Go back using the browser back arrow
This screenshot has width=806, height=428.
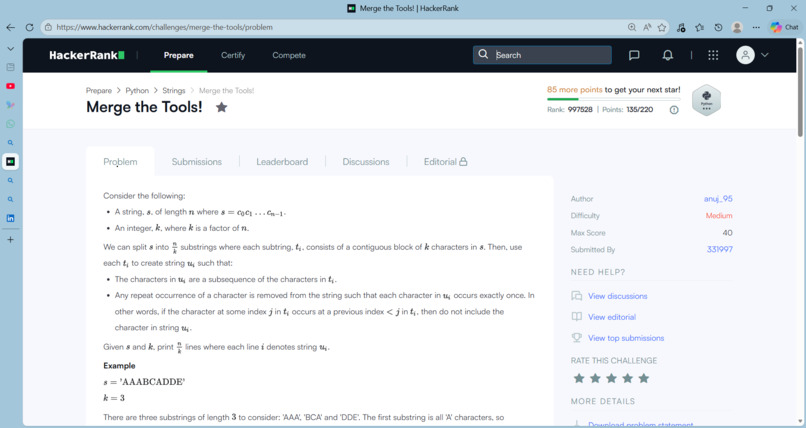point(10,27)
